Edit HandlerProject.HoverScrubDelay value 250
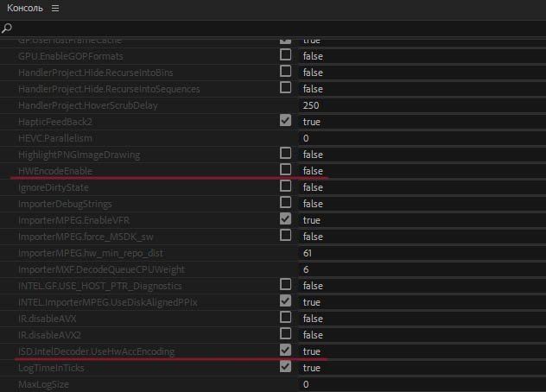This screenshot has height=392, width=546. click(x=422, y=105)
